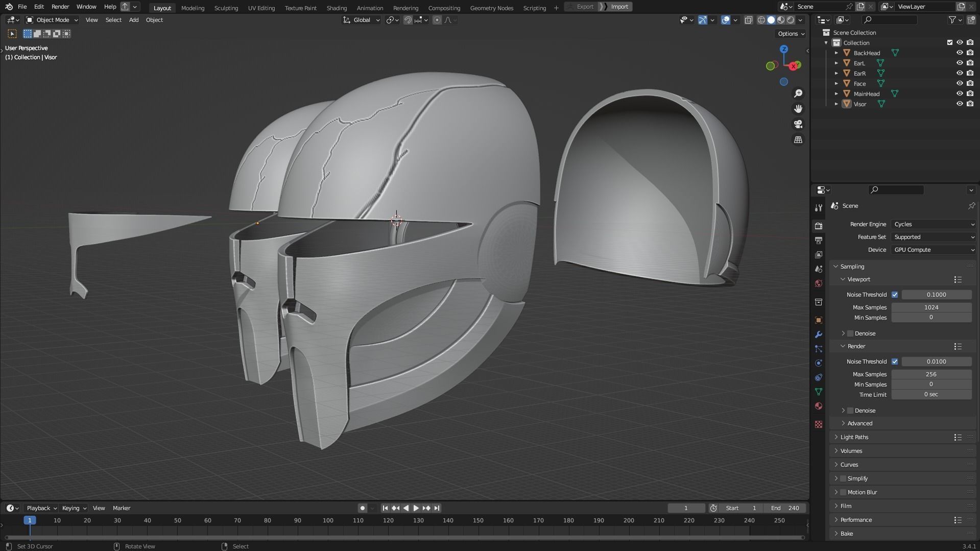Switch to the Geometry Nodes workspace tab
The width and height of the screenshot is (980, 551).
tap(492, 8)
